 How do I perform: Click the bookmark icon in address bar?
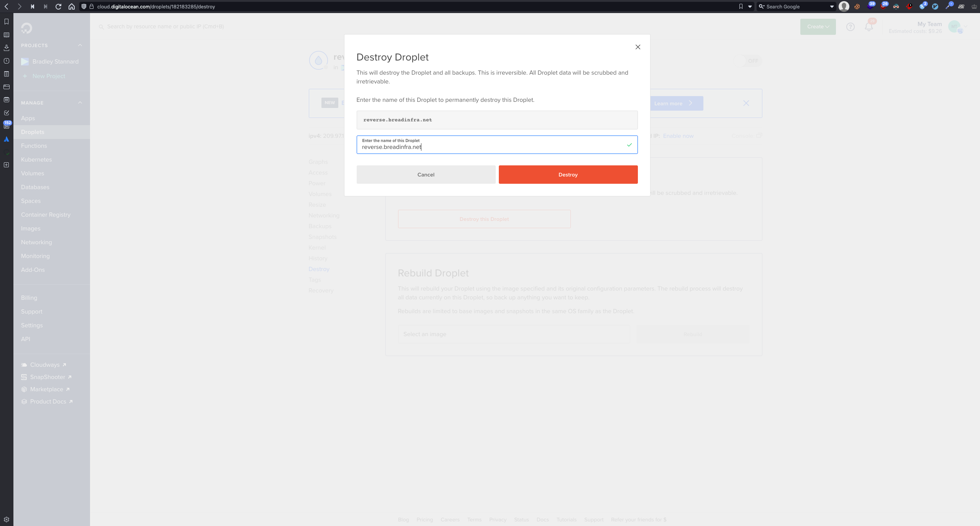[x=741, y=7]
